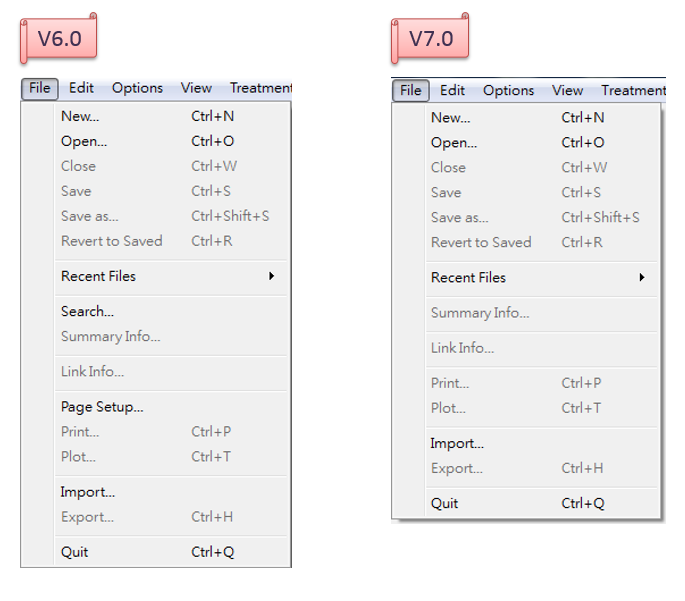Click the V7.0 version label banner
The image size is (685, 601).
[431, 39]
